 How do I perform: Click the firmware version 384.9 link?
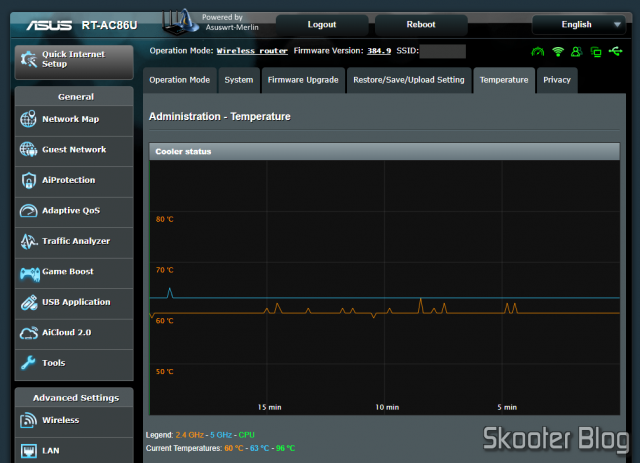point(379,51)
